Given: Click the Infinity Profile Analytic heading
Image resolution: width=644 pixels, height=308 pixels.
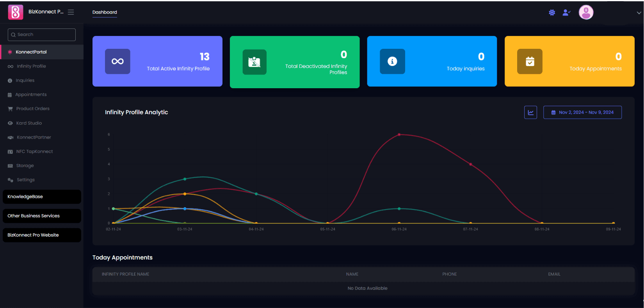Looking at the screenshot, I should [x=137, y=112].
